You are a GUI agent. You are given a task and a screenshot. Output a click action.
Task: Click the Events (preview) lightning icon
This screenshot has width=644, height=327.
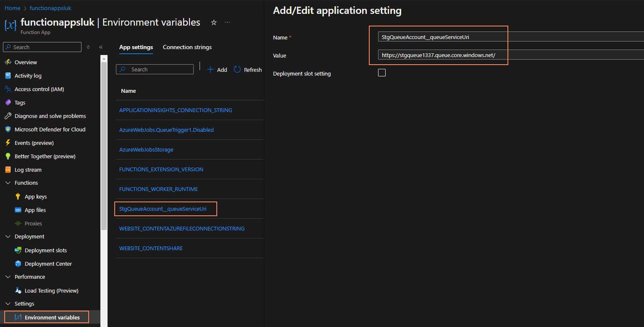(8, 143)
